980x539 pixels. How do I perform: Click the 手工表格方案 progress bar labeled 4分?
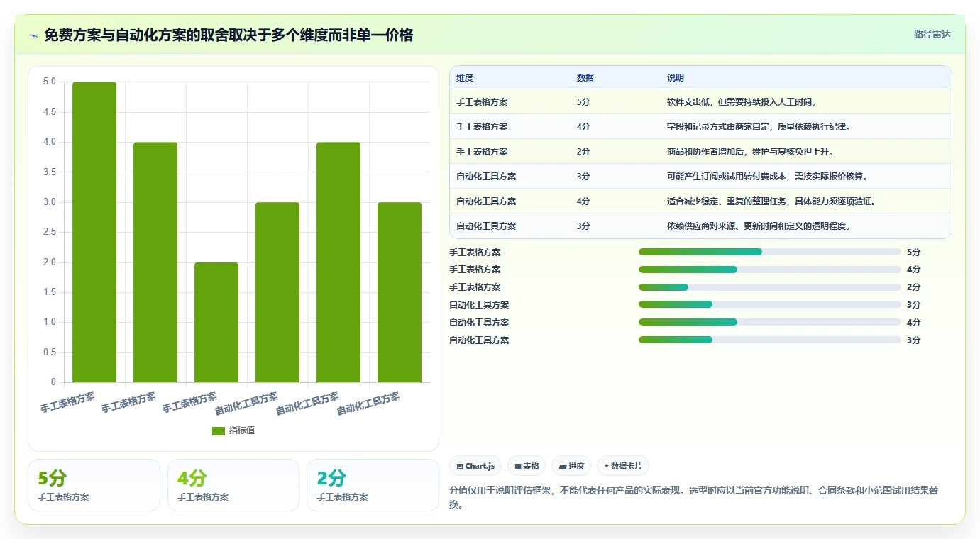(770, 269)
